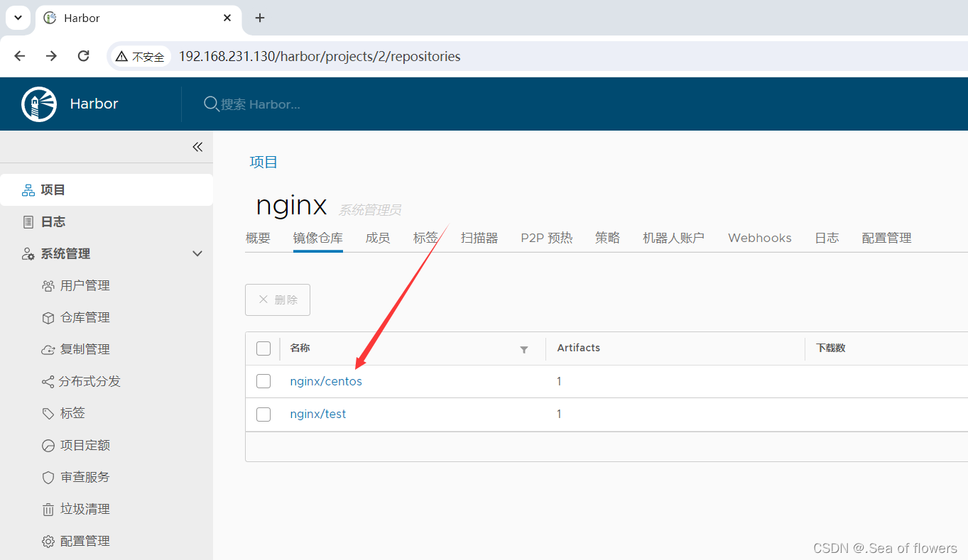This screenshot has height=560, width=968.
Task: Click the 系统管理员 role label
Action: tap(369, 210)
